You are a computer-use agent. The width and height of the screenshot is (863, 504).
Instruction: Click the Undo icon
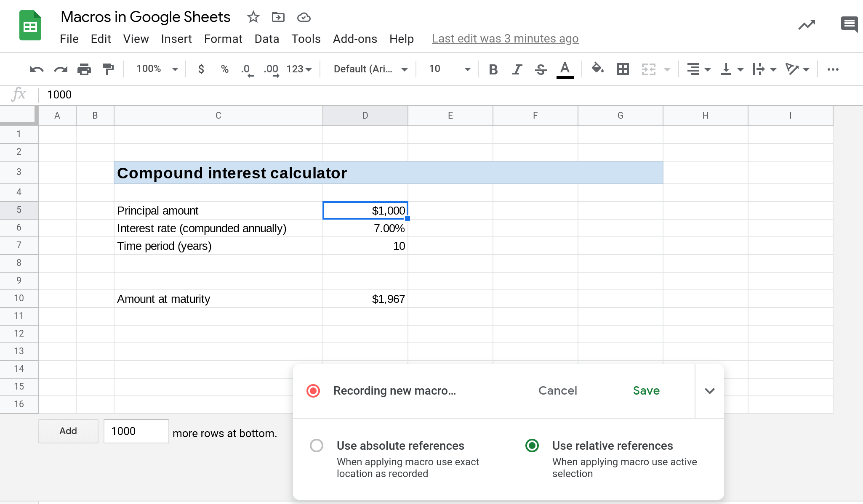pos(37,69)
